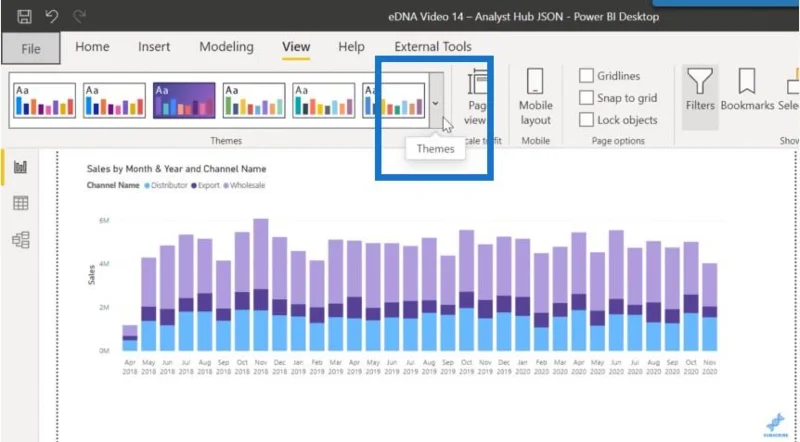Go to the External Tools tab
Viewport: 800px width, 442px height.
[433, 46]
